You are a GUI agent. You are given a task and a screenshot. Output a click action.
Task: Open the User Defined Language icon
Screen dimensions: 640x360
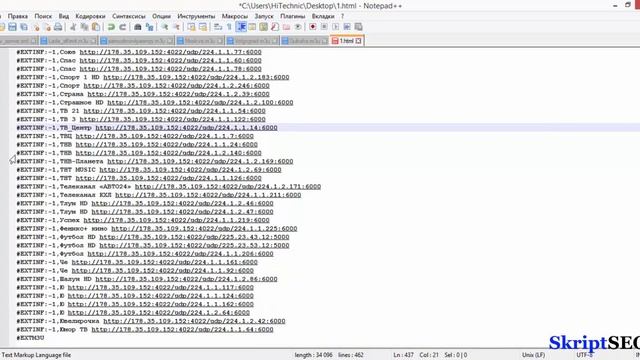[252, 27]
